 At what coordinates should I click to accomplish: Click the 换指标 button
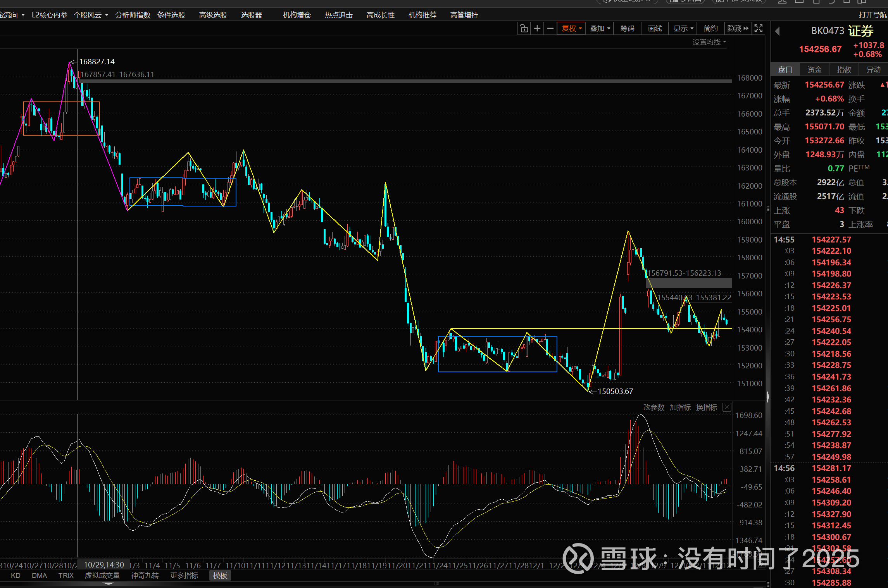pyautogui.click(x=706, y=407)
